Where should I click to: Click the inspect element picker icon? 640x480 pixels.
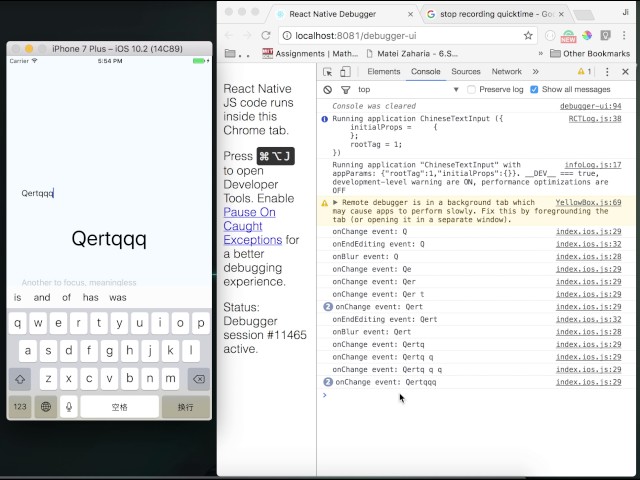coord(327,72)
